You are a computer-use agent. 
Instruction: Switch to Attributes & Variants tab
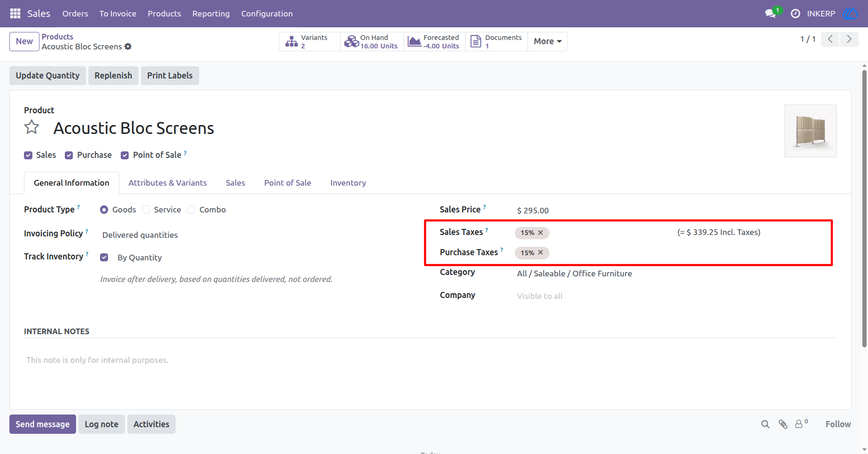(x=168, y=183)
